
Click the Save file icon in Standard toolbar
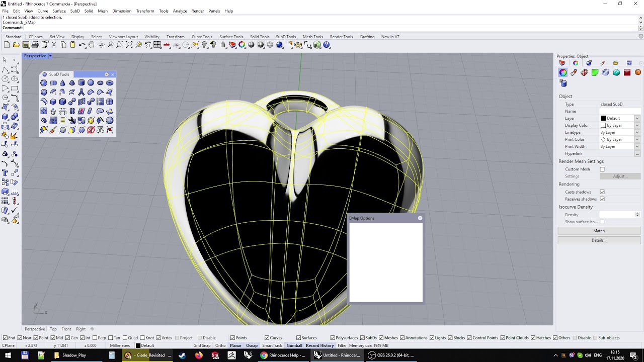coord(26,45)
